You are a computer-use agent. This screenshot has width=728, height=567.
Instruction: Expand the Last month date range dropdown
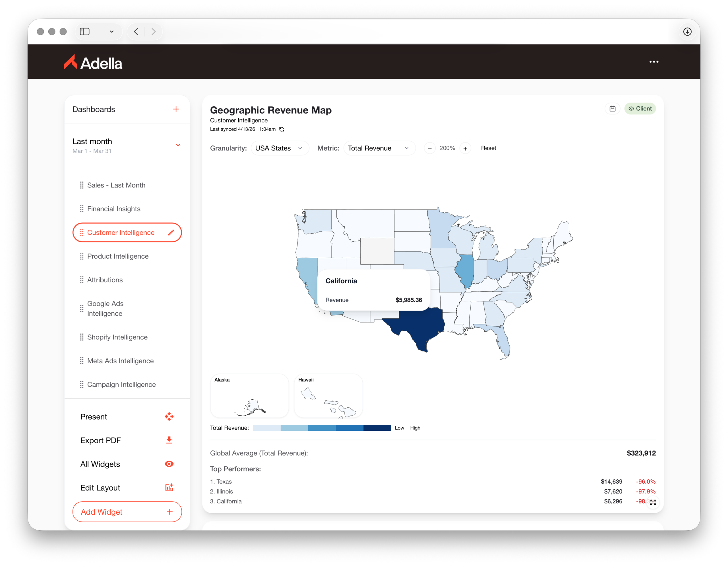click(x=178, y=145)
